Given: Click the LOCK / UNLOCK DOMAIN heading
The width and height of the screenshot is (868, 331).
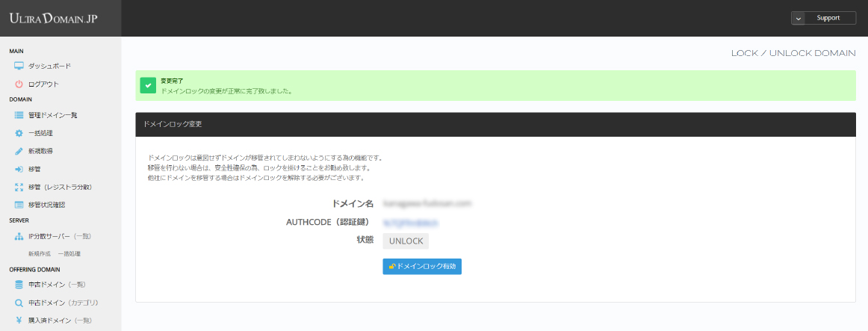Looking at the screenshot, I should click(793, 53).
